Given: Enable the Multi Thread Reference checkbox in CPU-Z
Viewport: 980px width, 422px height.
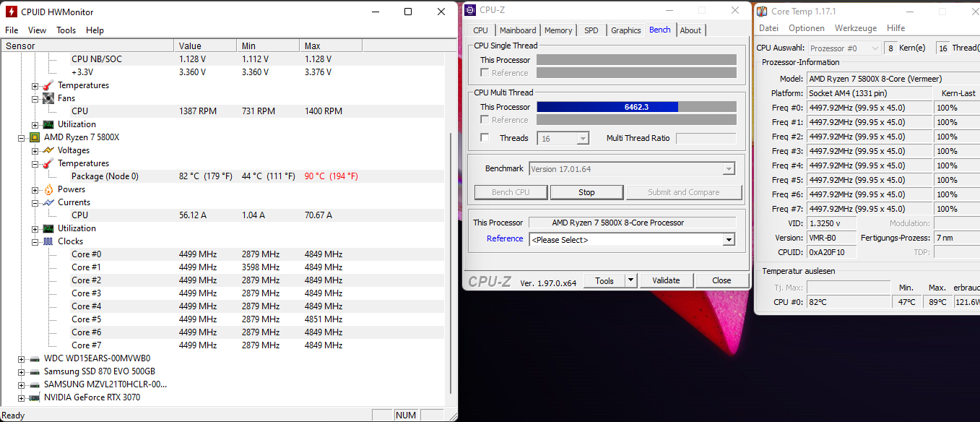Looking at the screenshot, I should click(485, 120).
